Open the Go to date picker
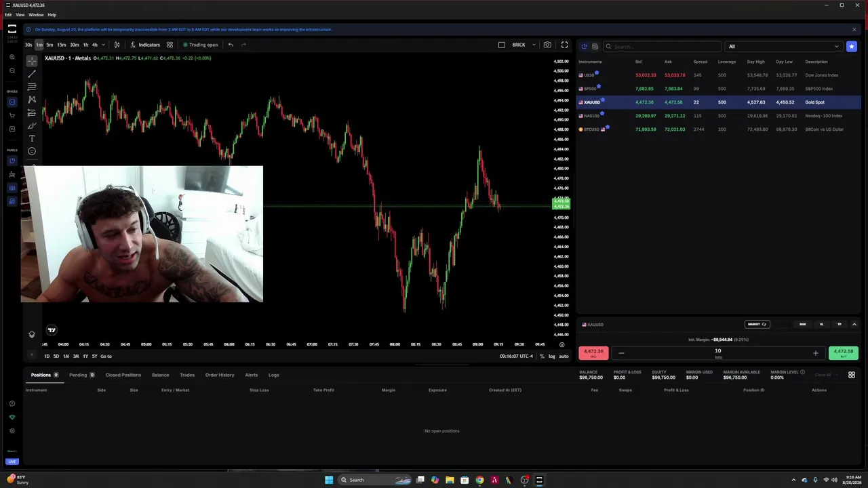The image size is (868, 488). [x=106, y=356]
